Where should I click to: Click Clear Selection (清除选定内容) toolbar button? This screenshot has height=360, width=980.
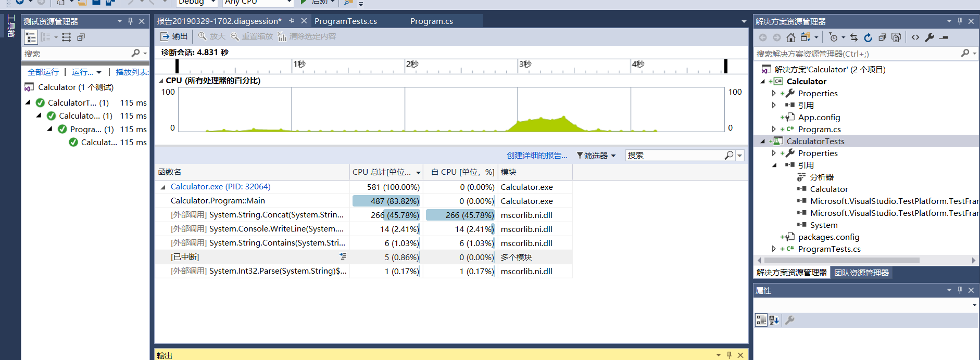(x=307, y=36)
